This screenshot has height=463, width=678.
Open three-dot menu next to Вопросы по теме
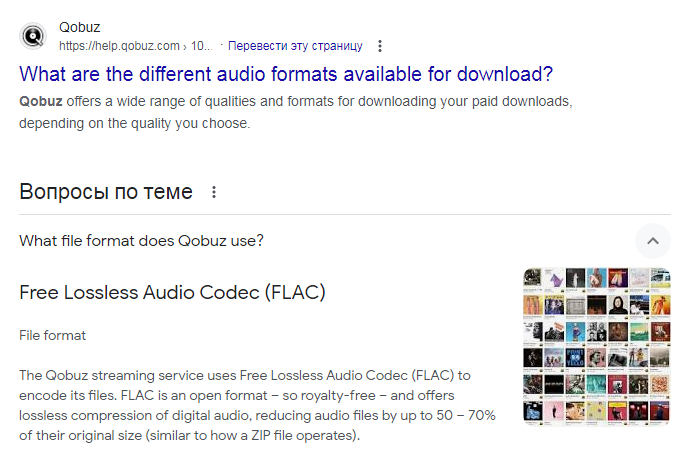(x=214, y=192)
